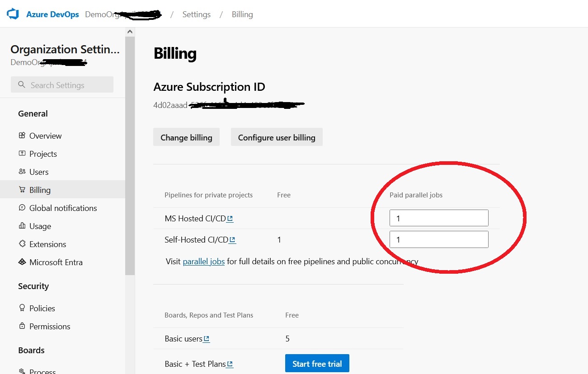588x374 pixels.
Task: Click the Global notifications icon
Action: (22, 208)
